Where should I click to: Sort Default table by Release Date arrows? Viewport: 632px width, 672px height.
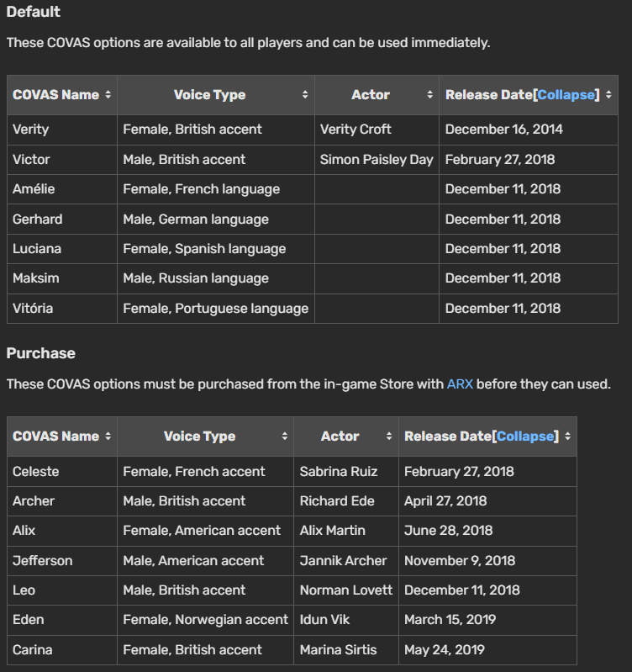coord(608,95)
